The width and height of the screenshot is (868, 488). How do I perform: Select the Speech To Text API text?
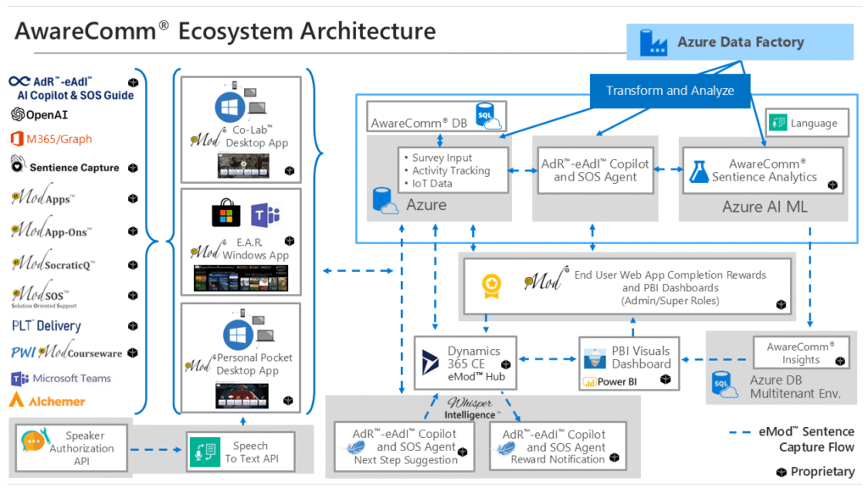click(251, 452)
